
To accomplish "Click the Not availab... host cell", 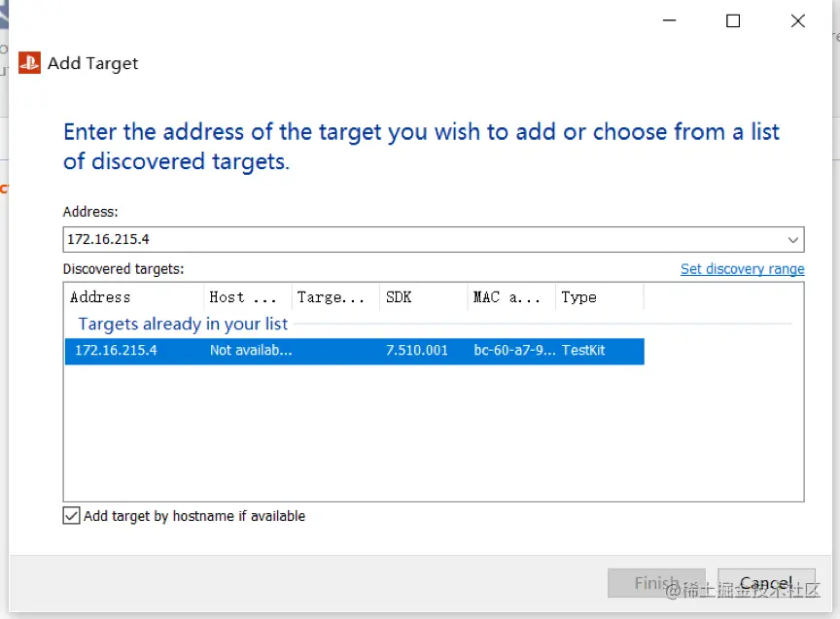I will [251, 351].
